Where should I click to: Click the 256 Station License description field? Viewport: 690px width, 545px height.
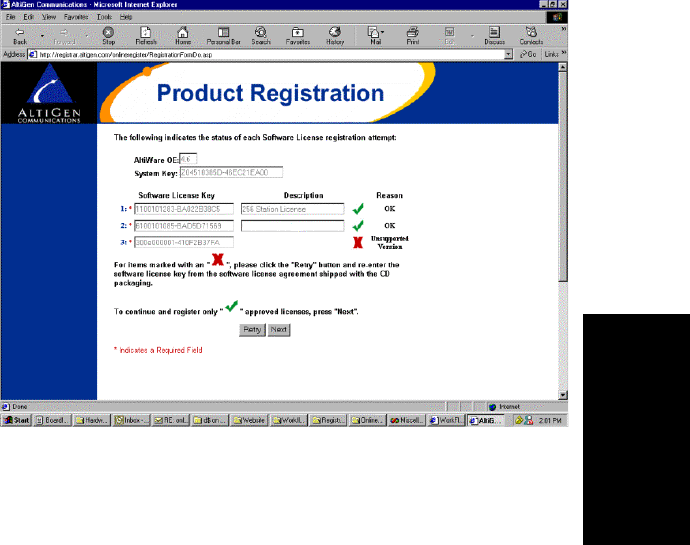point(293,209)
